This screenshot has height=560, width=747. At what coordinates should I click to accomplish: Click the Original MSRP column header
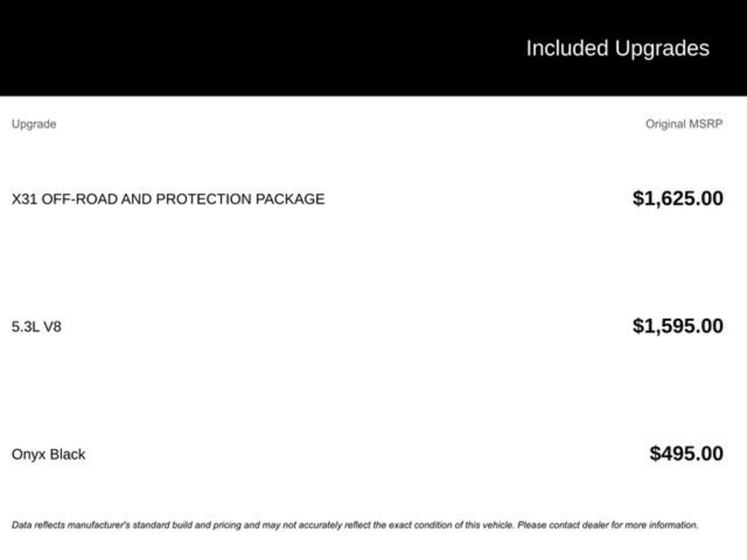(x=684, y=124)
